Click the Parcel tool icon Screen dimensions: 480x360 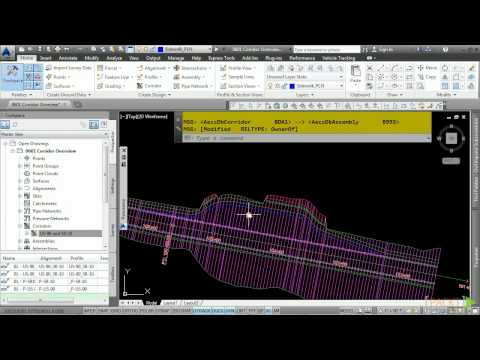(x=100, y=68)
